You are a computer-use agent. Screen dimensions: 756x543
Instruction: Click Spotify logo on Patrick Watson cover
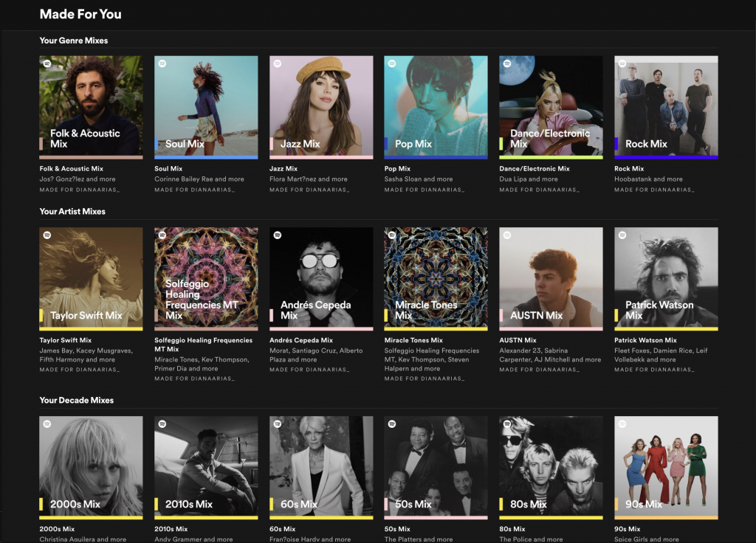[x=622, y=235]
